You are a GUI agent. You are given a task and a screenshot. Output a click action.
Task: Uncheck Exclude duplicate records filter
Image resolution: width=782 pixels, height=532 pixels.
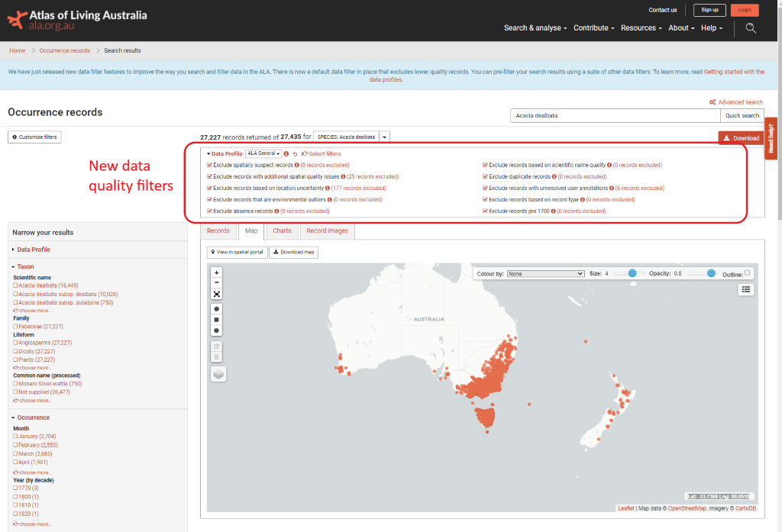coord(485,176)
